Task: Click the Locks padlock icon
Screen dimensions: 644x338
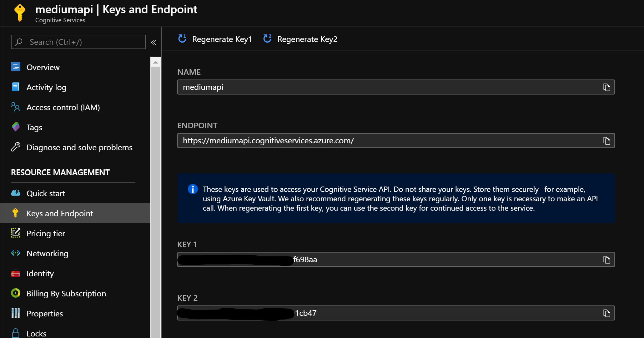Action: (x=16, y=333)
